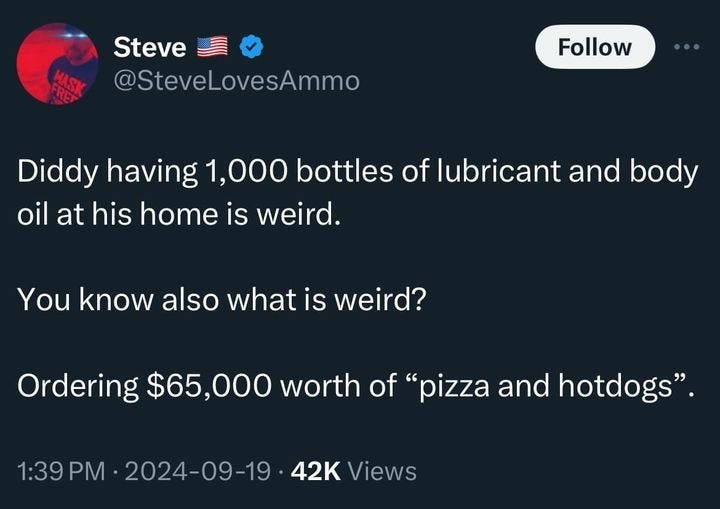Image resolution: width=720 pixels, height=509 pixels.
Task: Click the line 'You know also what is weird?'
Action: [222, 300]
